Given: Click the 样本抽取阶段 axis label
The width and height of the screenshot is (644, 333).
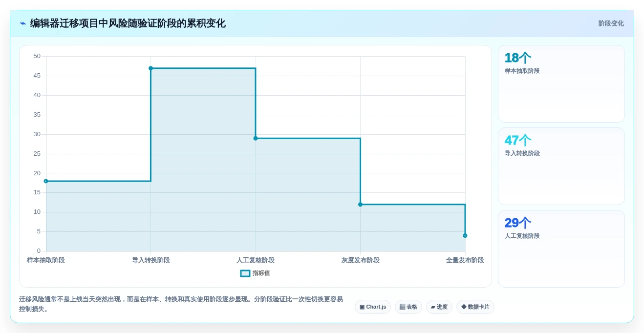Looking at the screenshot, I should pyautogui.click(x=46, y=260).
